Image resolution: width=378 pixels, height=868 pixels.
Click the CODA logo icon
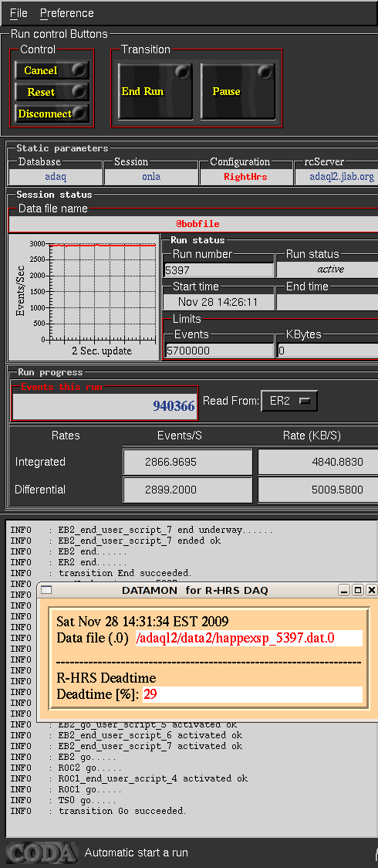(x=42, y=853)
